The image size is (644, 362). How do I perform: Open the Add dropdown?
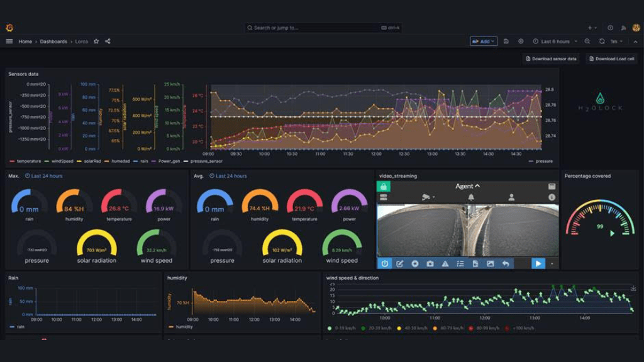[x=484, y=41]
